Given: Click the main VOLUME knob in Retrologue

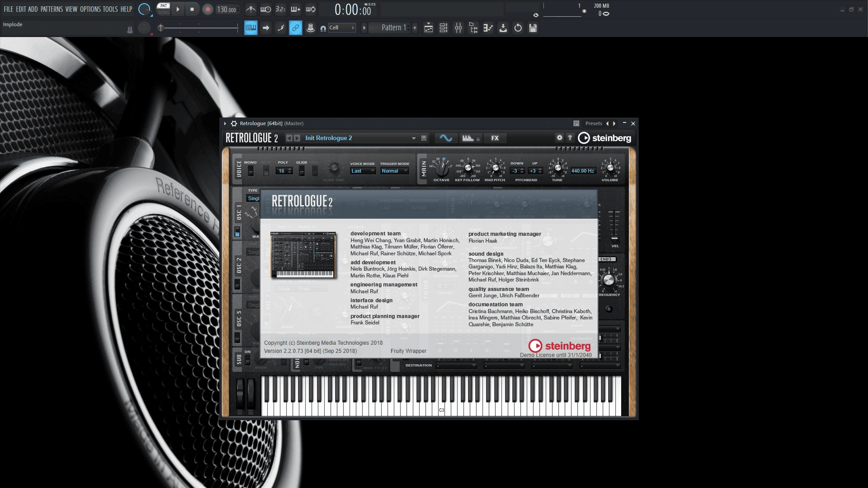Looking at the screenshot, I should [x=610, y=168].
